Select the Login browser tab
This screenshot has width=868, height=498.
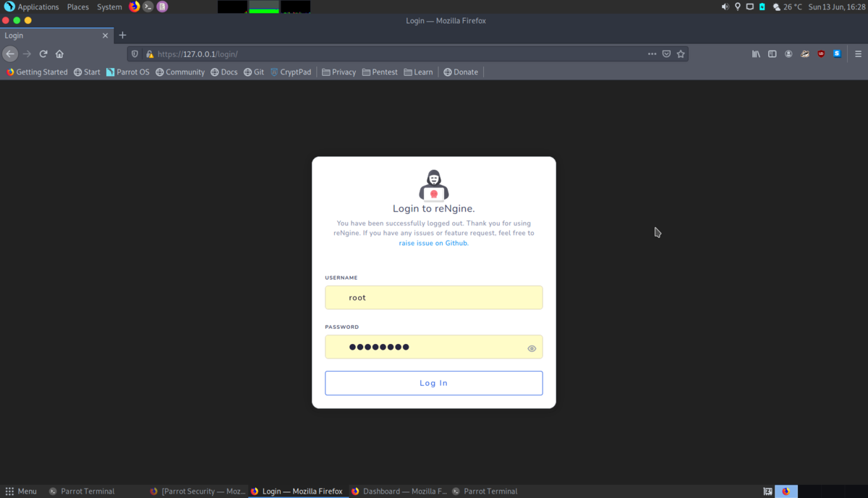[x=56, y=35]
